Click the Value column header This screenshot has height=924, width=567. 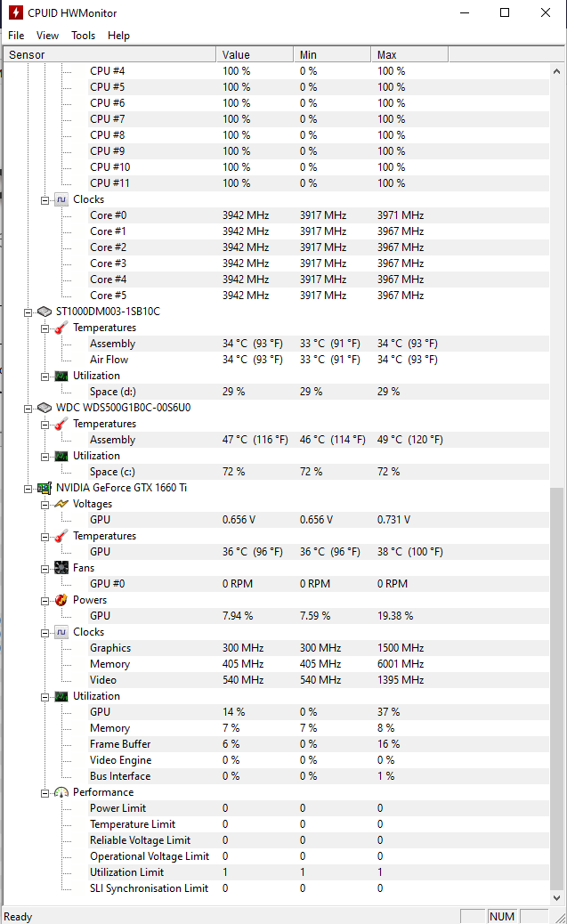[x=254, y=54]
